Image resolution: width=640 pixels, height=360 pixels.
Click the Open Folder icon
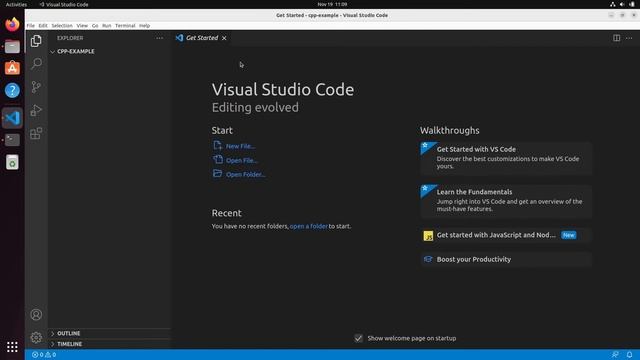[218, 173]
